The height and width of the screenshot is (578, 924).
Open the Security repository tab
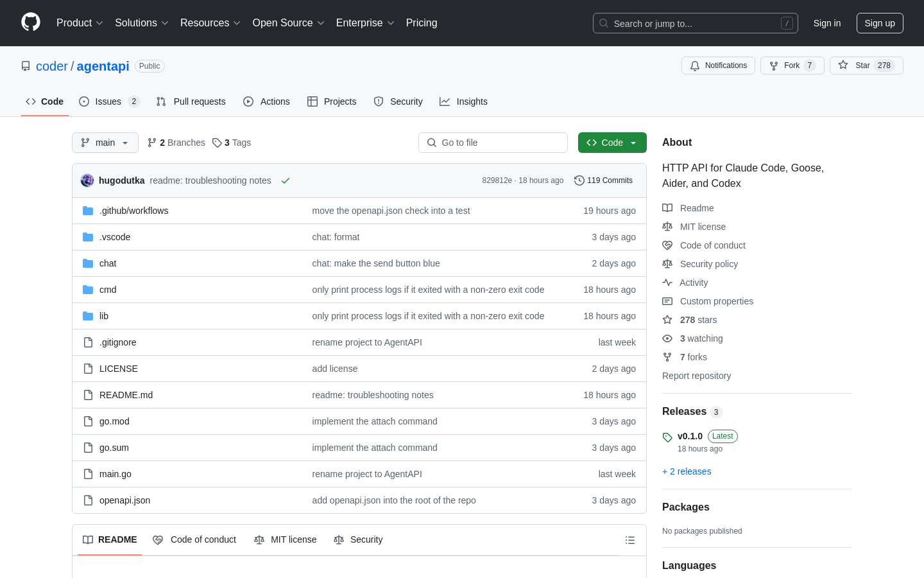point(398,101)
